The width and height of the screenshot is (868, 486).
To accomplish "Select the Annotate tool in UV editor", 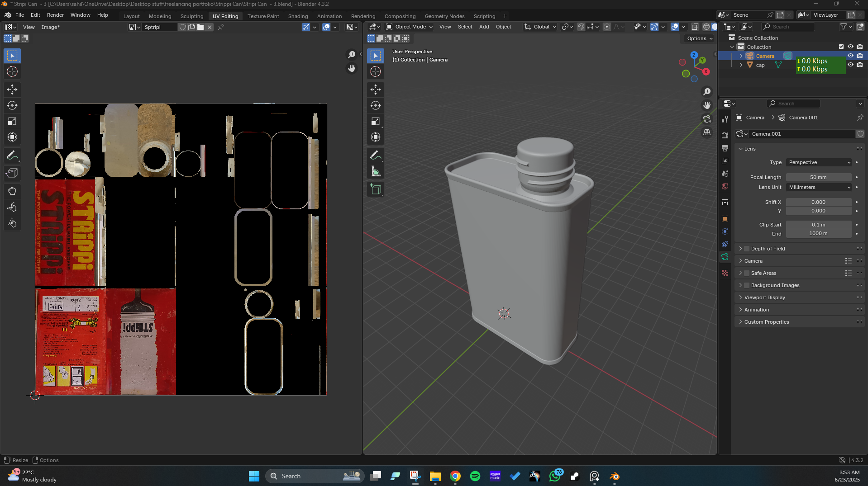I will tap(12, 156).
